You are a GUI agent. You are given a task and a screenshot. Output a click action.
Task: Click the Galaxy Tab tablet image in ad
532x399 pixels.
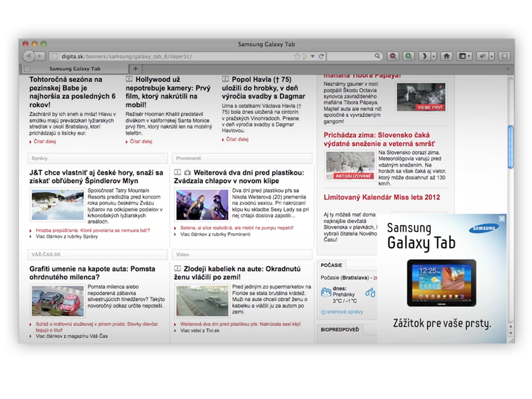coord(442,283)
